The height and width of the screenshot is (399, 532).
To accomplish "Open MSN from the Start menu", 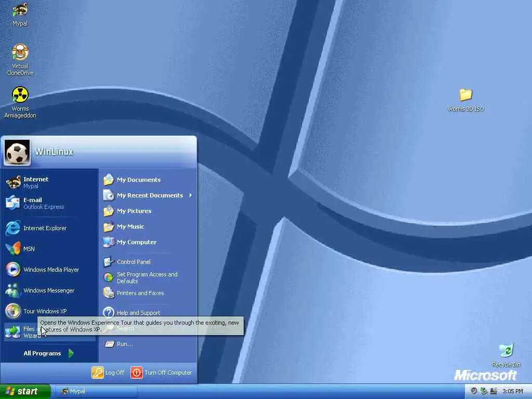I will pyautogui.click(x=49, y=249).
